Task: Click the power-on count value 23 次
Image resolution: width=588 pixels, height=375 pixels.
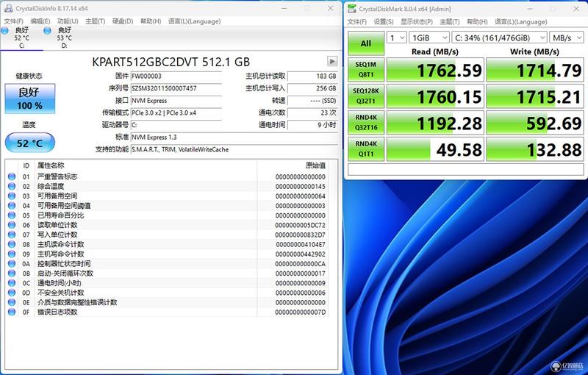Action: [x=312, y=113]
